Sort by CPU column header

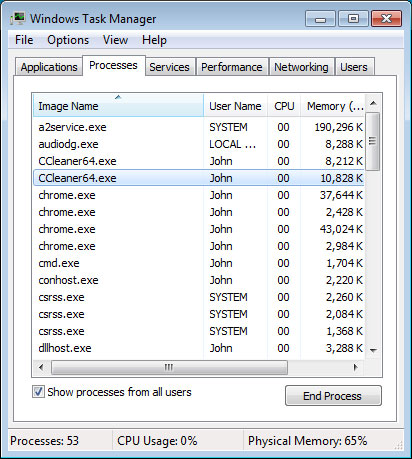[284, 106]
